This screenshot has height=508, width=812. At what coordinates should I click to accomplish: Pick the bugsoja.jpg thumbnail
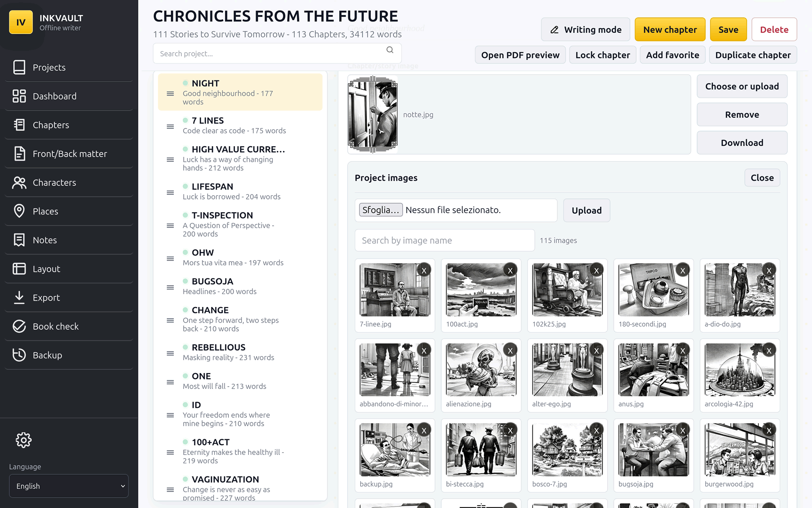click(x=653, y=450)
